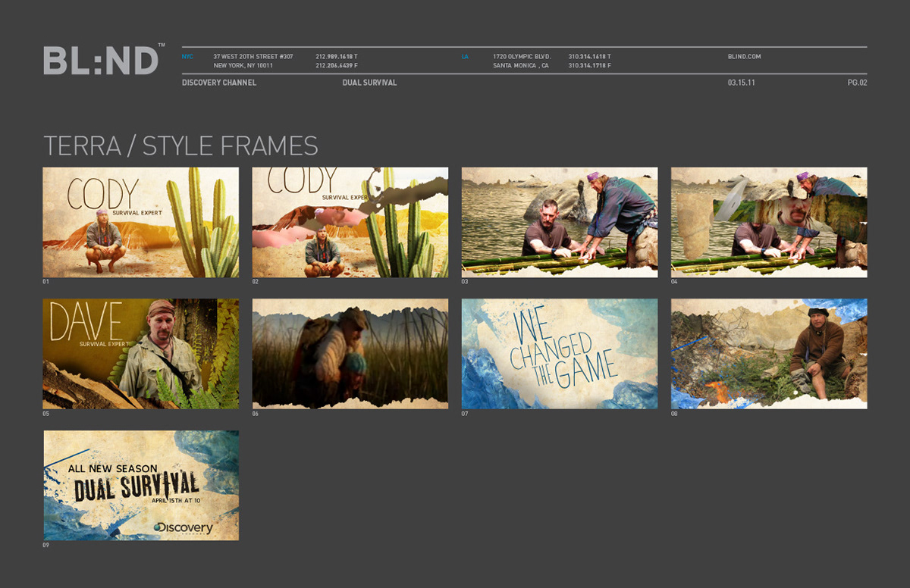Open frame 09 Dual Survival end card
The height and width of the screenshot is (588, 910).
[x=141, y=486]
